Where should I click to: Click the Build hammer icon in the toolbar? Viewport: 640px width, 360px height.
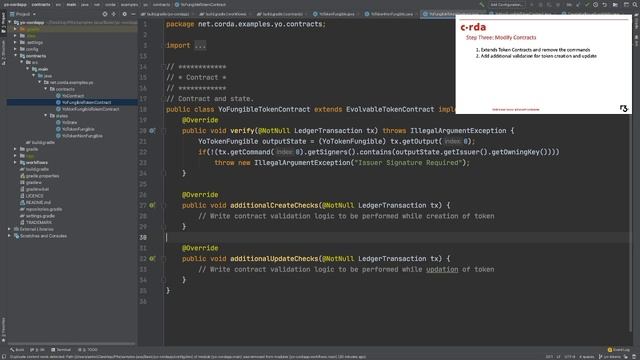(482, 4)
